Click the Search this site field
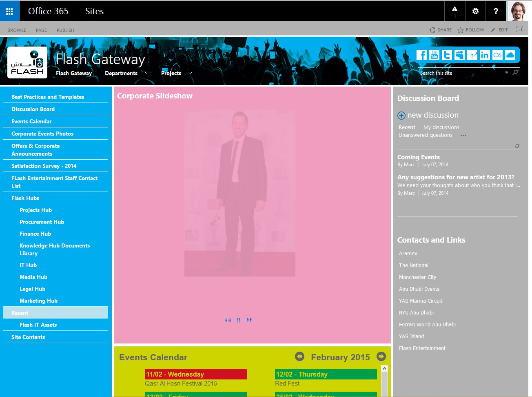This screenshot has height=397, width=532. [x=460, y=73]
